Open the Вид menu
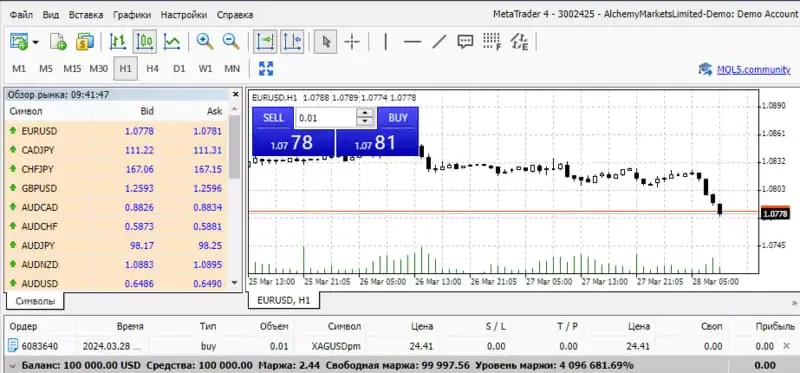 (51, 15)
